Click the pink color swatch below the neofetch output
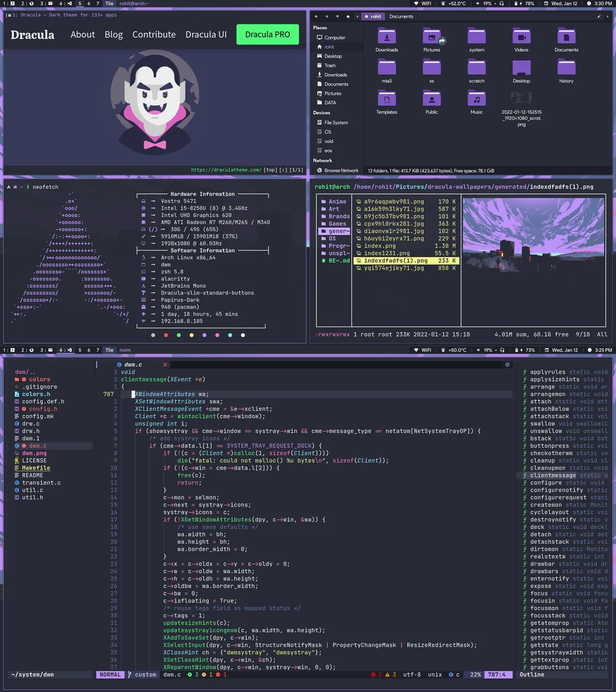The width and height of the screenshot is (616, 692). click(217, 335)
